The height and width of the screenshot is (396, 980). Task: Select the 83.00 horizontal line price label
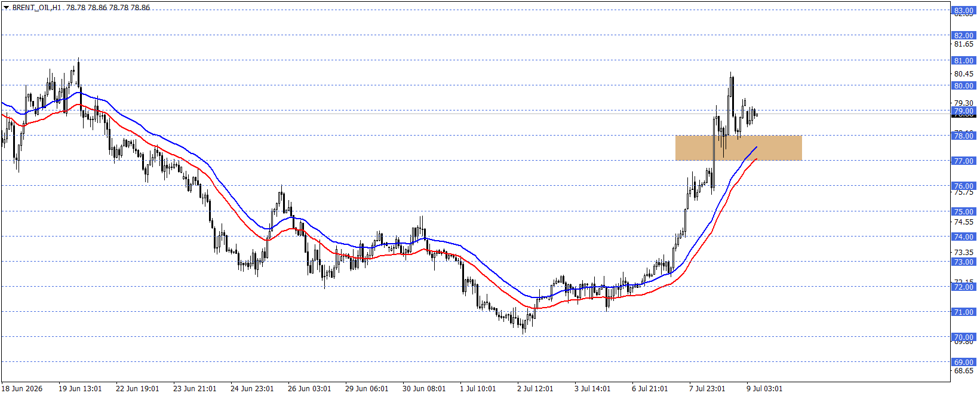[963, 10]
